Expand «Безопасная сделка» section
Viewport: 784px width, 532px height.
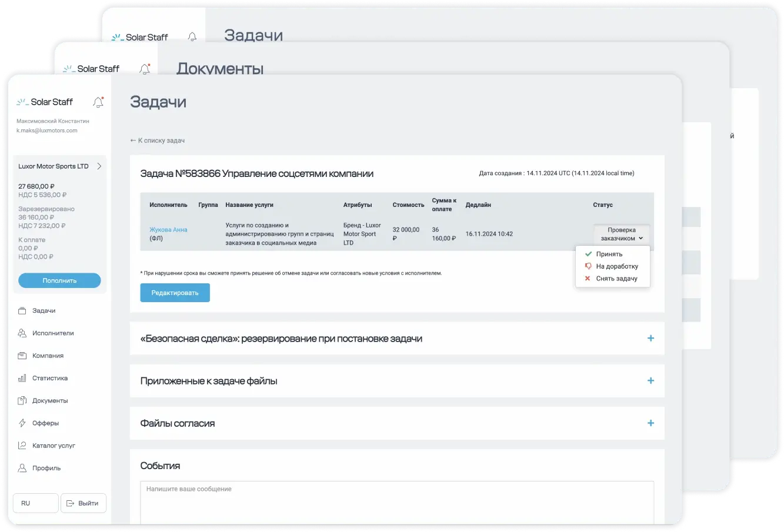(x=650, y=339)
